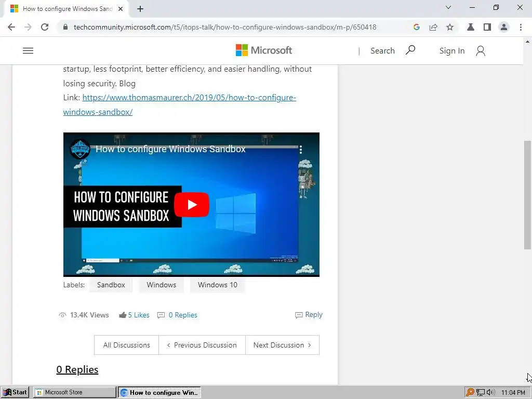Open the tab search dropdown

coord(448,7)
